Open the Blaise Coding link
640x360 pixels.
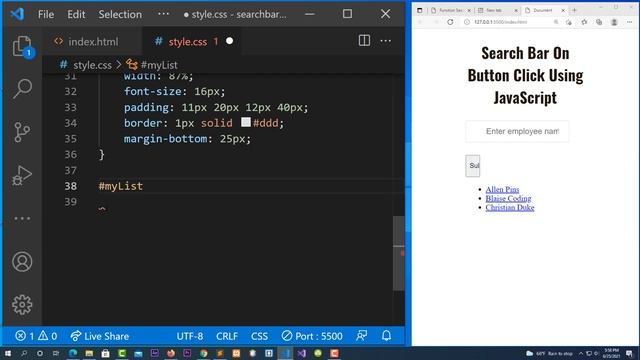[x=508, y=198]
